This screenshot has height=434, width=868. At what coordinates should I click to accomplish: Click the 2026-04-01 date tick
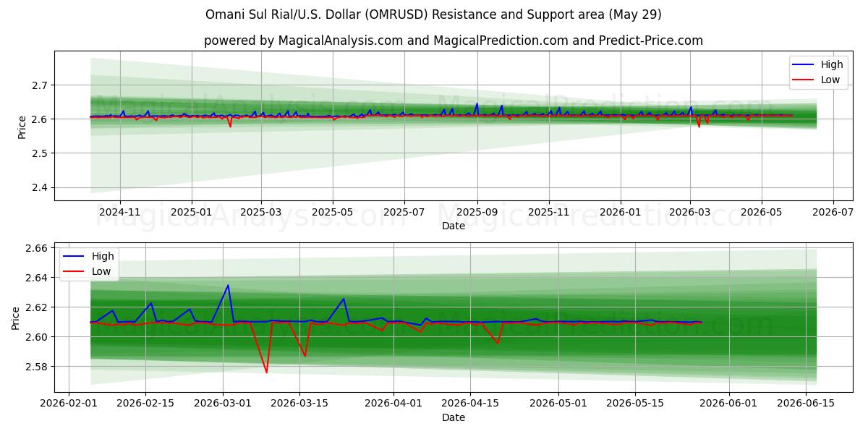point(393,404)
